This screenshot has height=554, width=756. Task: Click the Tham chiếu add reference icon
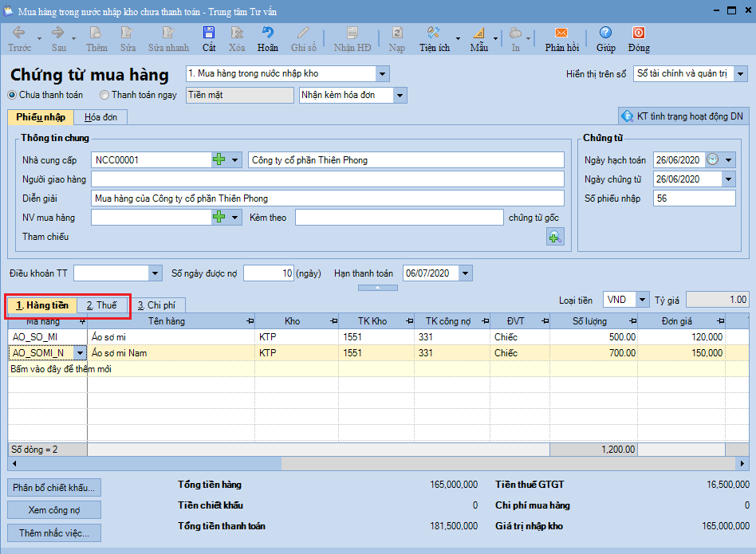click(x=555, y=237)
